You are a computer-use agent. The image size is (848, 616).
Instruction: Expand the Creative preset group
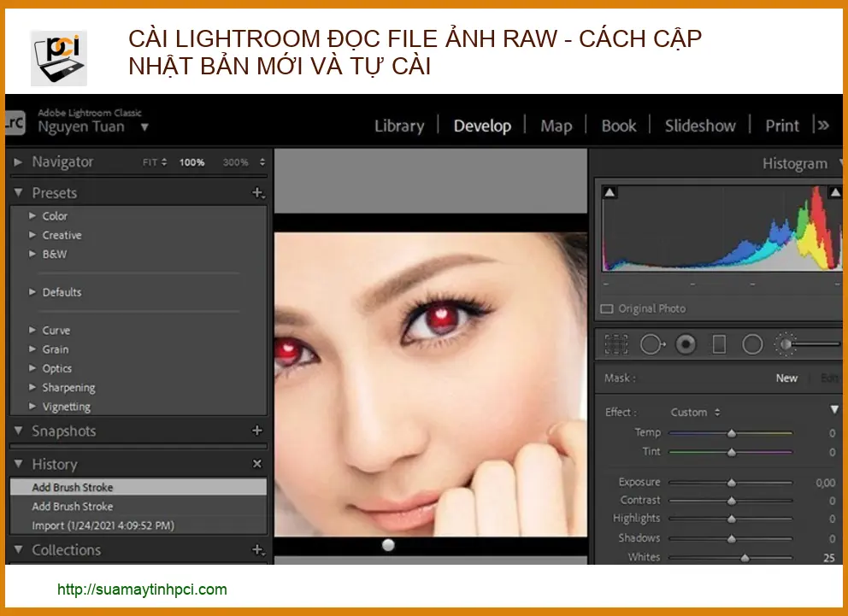click(32, 235)
